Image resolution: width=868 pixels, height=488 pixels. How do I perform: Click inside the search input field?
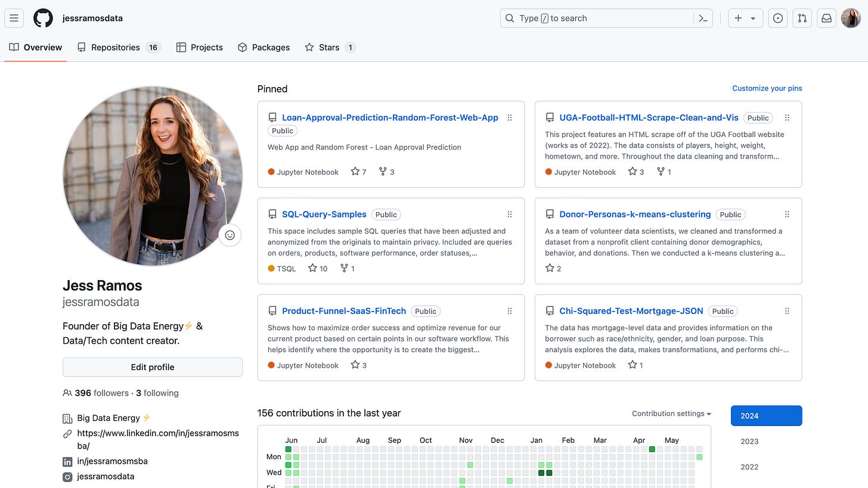(x=596, y=18)
